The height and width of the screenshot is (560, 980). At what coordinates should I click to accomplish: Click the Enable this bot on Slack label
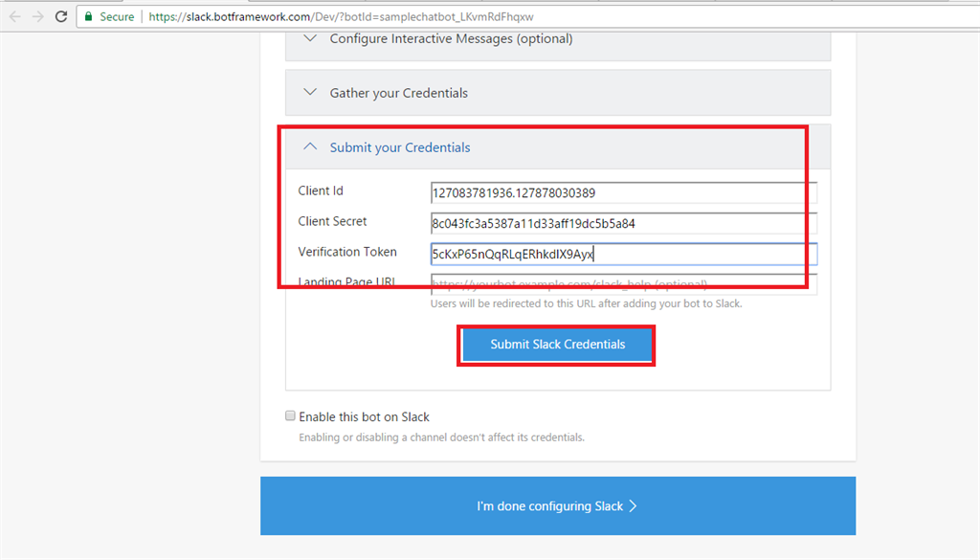point(364,416)
